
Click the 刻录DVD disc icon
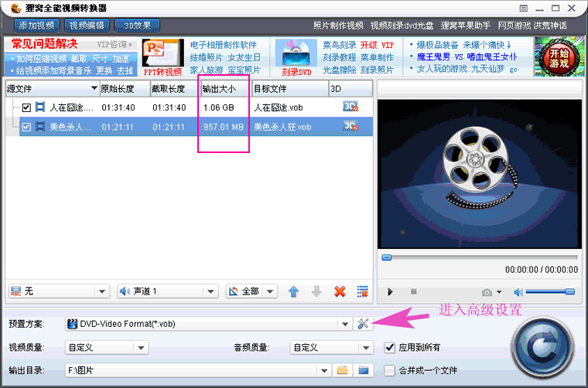click(296, 53)
